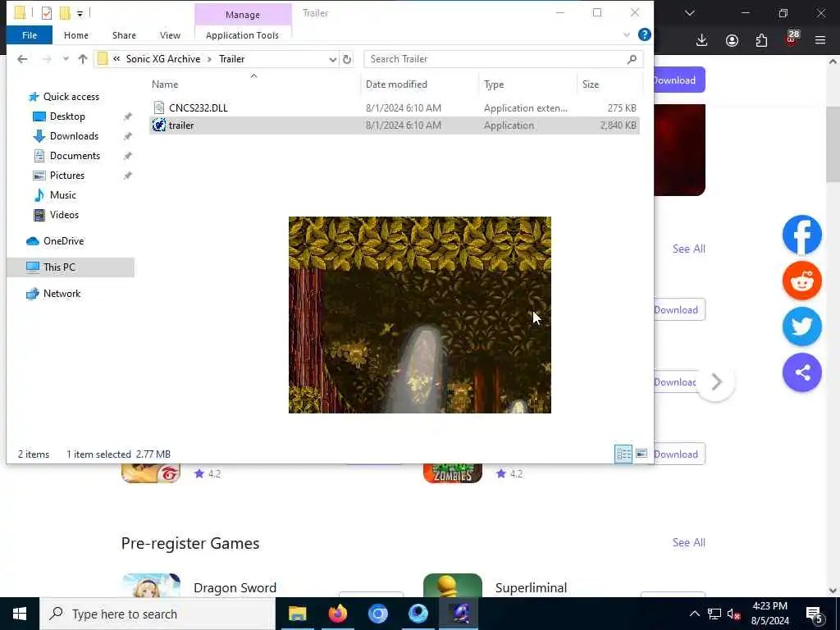This screenshot has width=840, height=630.
Task: Open Network in navigation pane
Action: point(62,294)
